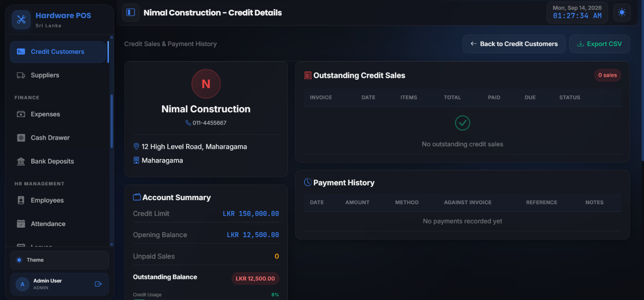The image size is (644, 300).
Task: Click the wallet icon in Account Summary
Action: 137,197
